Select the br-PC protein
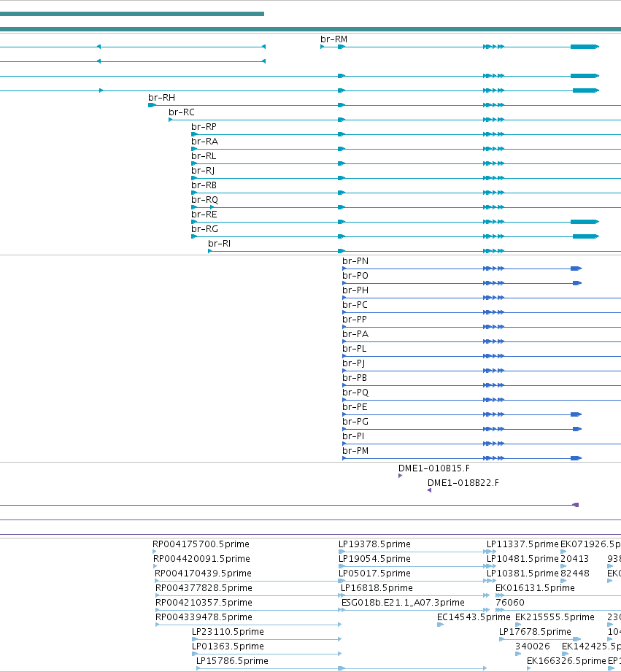The image size is (621, 672). click(x=355, y=305)
